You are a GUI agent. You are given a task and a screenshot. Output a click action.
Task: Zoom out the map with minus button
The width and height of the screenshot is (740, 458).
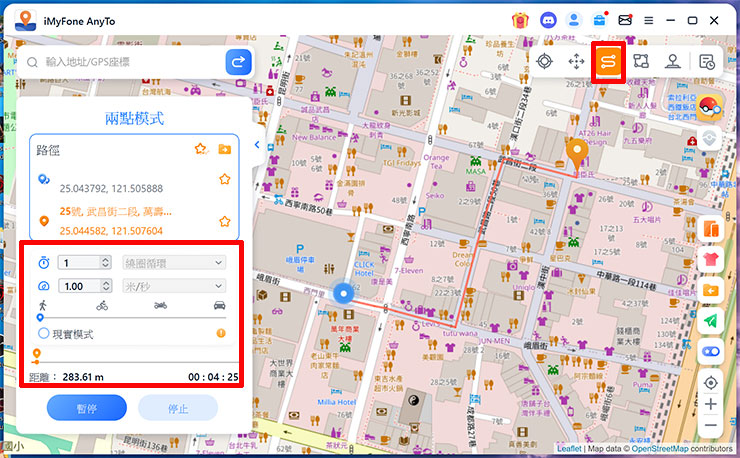[711, 425]
